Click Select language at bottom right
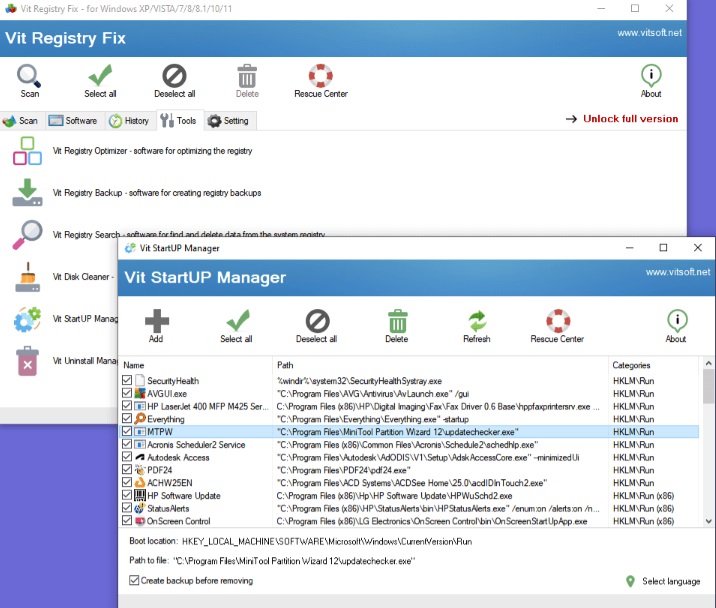 (x=670, y=581)
